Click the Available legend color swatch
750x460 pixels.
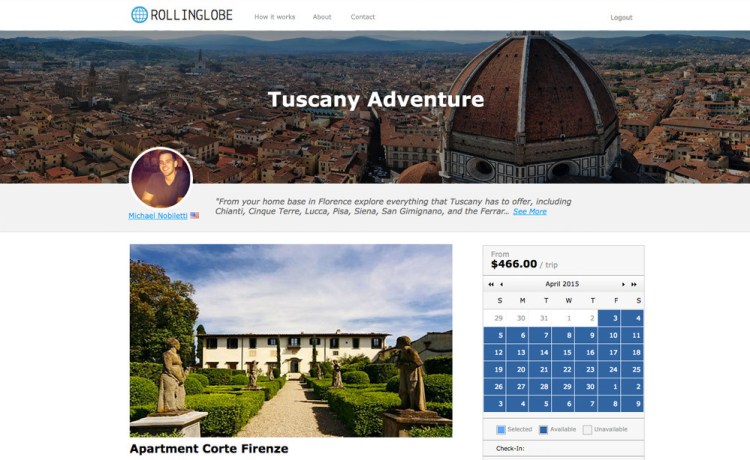point(543,429)
